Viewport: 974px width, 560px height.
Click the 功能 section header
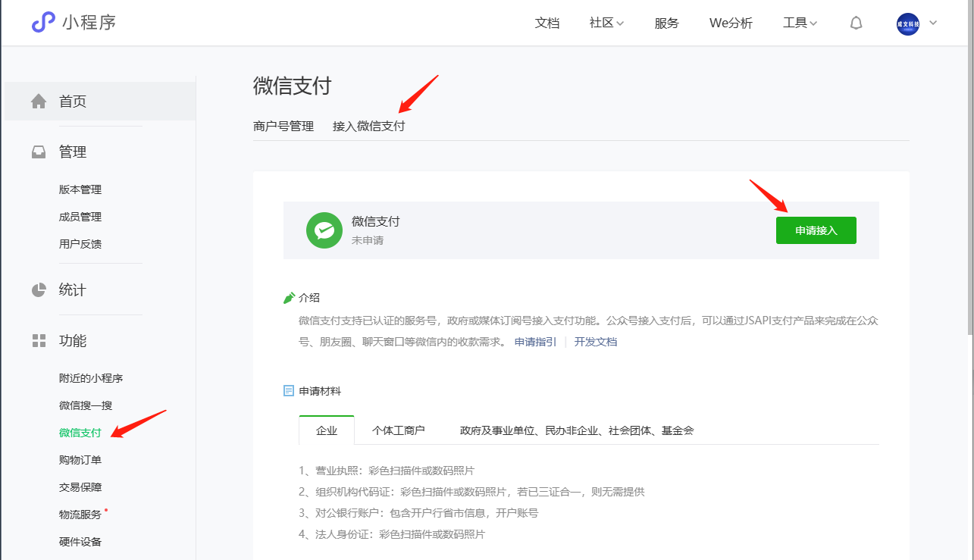click(73, 340)
